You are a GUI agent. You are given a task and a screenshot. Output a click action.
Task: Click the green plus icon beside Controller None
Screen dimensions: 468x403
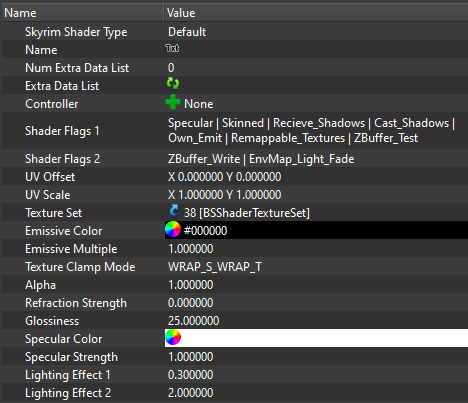(173, 102)
